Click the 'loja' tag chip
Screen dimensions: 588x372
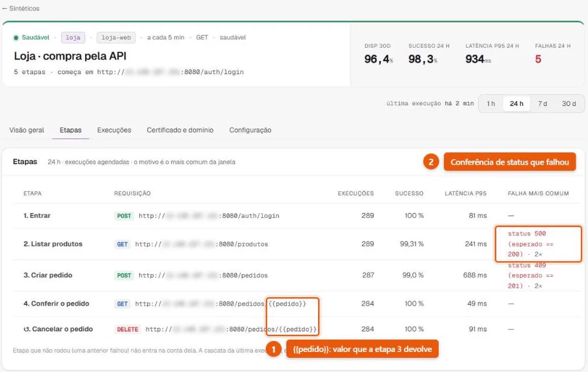[x=73, y=38]
